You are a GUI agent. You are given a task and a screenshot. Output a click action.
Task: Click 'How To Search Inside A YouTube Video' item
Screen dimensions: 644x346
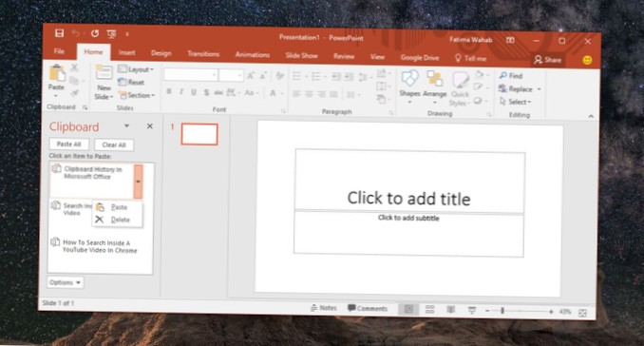click(x=100, y=246)
